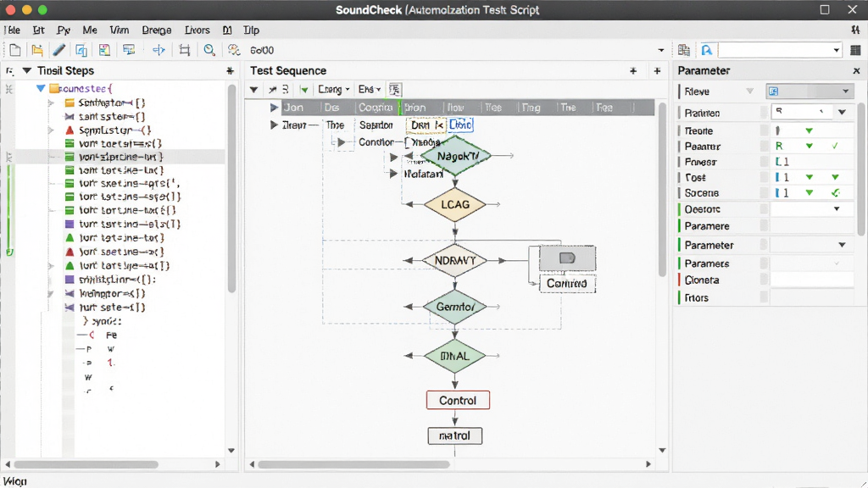Screen dimensions: 868x488
Task: Click the Comtred dashed box
Action: pos(567,283)
